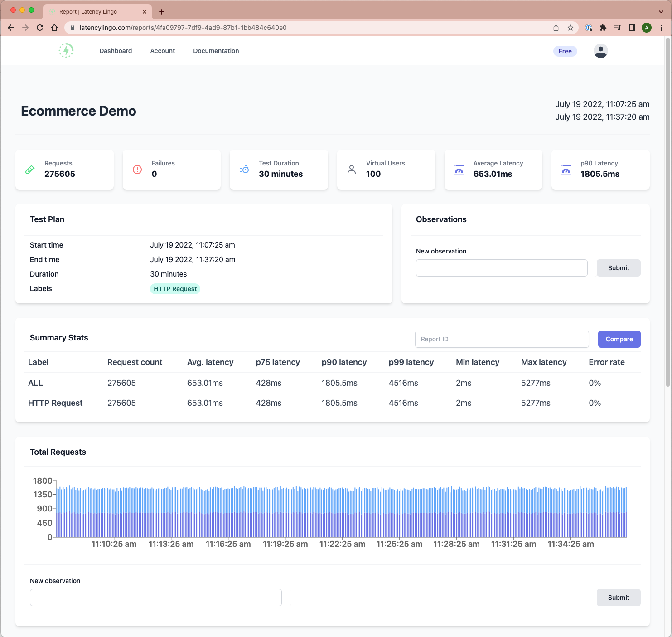Click the Ecommerce Demo heading
Image resolution: width=672 pixels, height=637 pixels.
(78, 111)
